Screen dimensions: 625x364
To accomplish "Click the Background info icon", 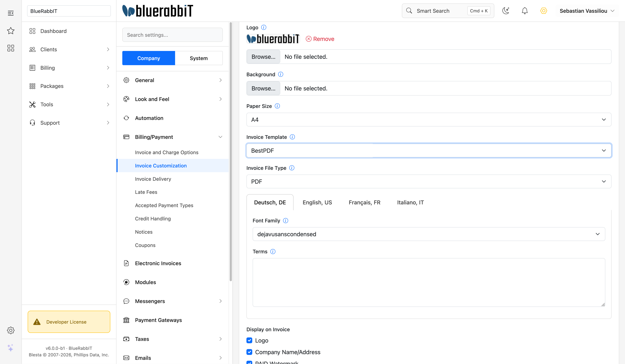I will 280,74.
